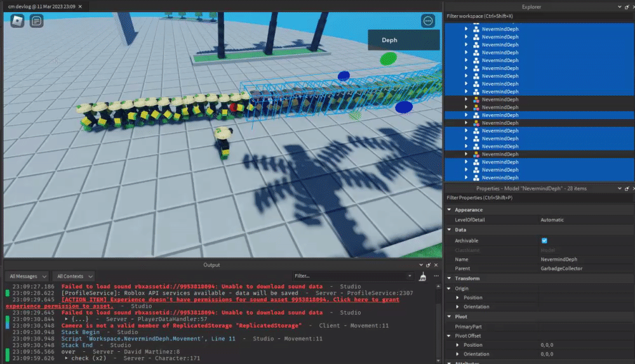Viewport: 635px width, 364px height.
Task: Pop out the Properties panel
Action: pos(627,188)
